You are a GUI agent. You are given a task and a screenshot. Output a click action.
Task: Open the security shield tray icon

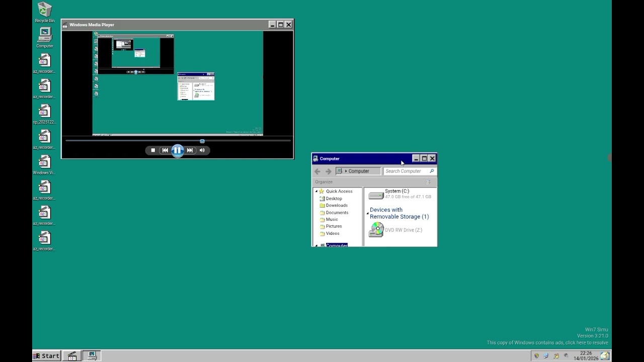(536, 356)
